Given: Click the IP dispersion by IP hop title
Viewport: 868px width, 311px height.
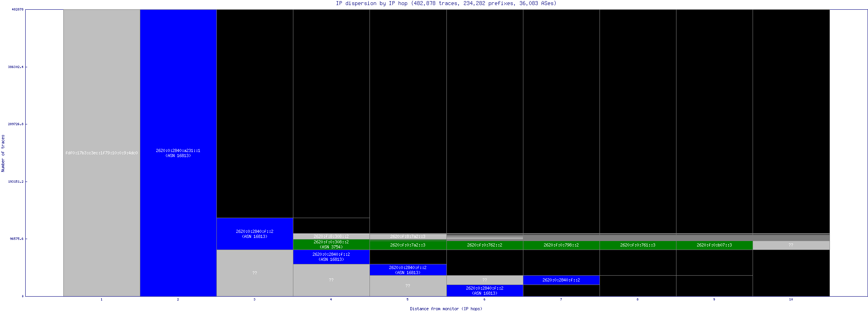Looking at the screenshot, I should 446,3.
